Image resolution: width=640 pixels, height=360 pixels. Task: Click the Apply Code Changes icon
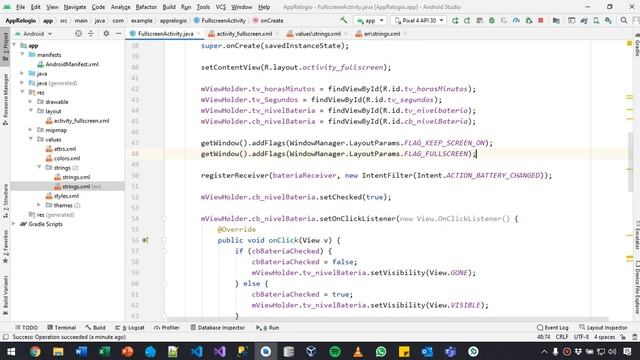[480, 20]
